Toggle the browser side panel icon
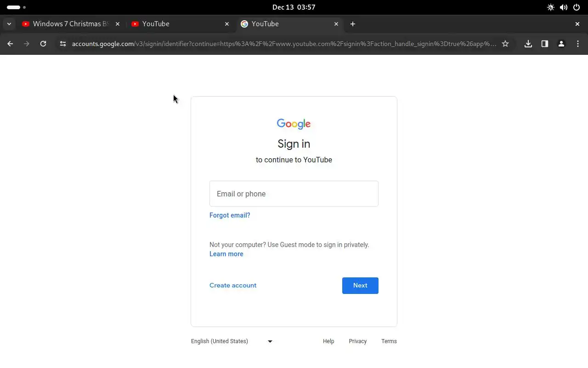Viewport: 588px width, 368px height. click(545, 44)
